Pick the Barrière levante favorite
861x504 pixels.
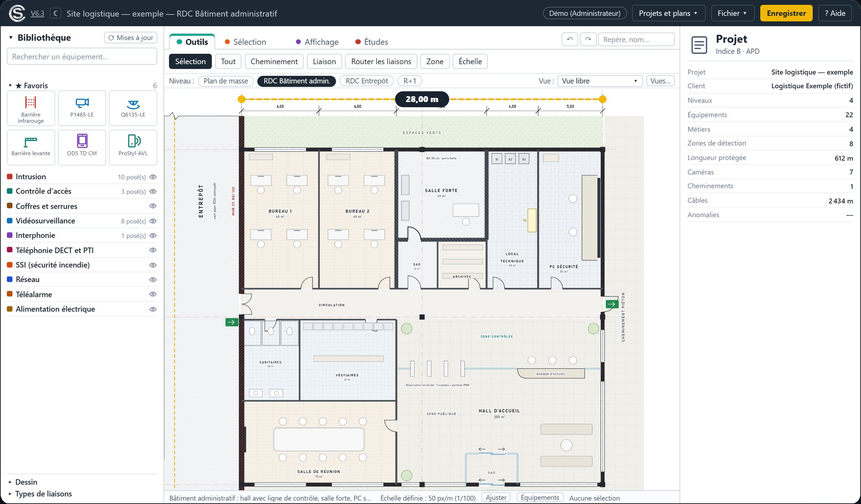coord(31,147)
